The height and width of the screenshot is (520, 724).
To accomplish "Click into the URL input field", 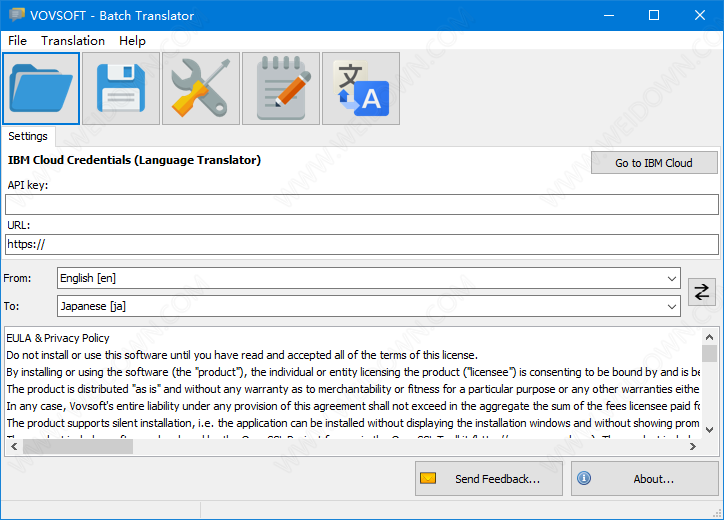I will 362,244.
